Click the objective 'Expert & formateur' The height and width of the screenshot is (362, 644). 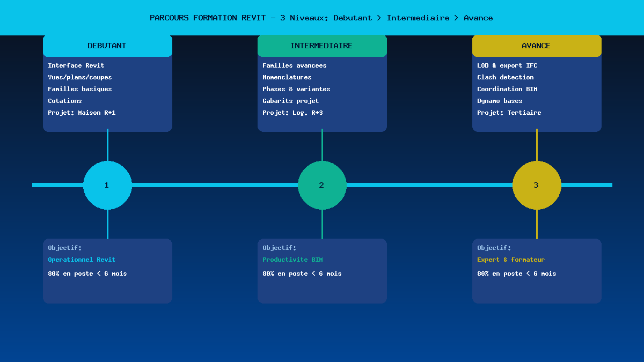tap(511, 260)
